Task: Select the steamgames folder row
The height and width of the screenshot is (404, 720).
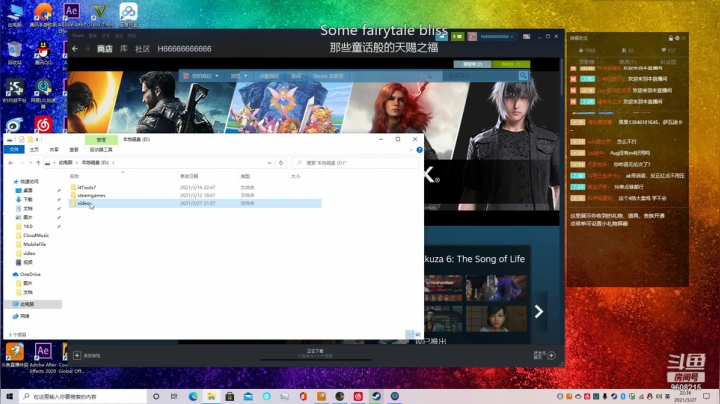Action: [x=195, y=195]
